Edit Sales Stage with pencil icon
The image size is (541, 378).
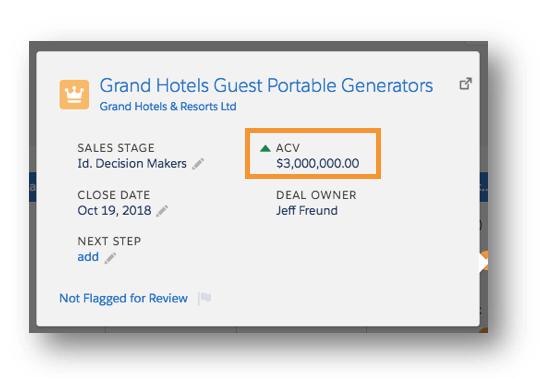point(198,164)
